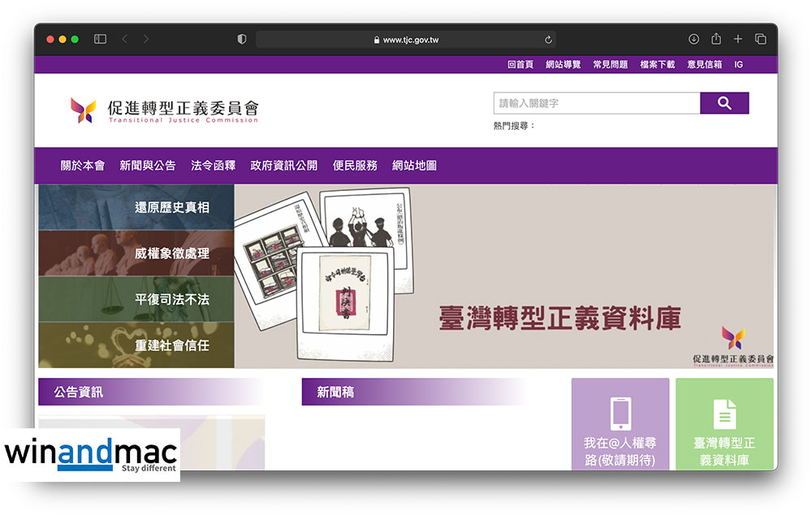Viewport: 812px width, 516px height.
Task: Click the privacy shield icon
Action: coord(241,39)
